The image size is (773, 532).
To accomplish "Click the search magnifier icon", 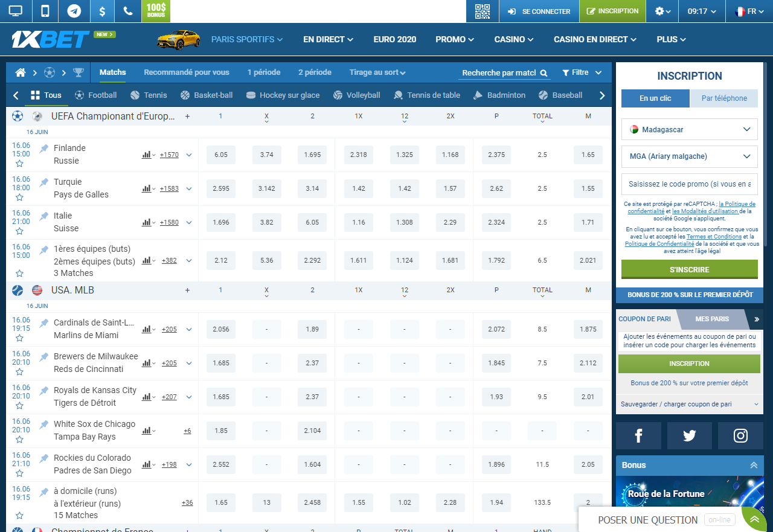I will pyautogui.click(x=544, y=73).
